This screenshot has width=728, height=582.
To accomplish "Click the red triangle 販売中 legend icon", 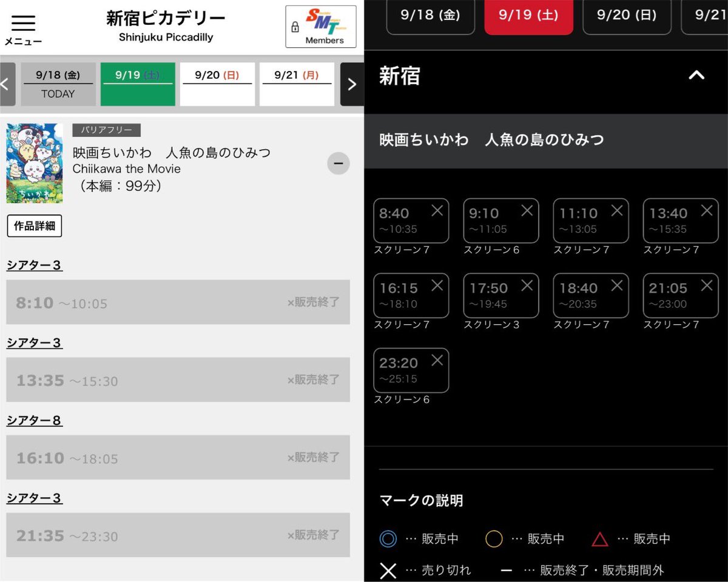I will coord(599,538).
